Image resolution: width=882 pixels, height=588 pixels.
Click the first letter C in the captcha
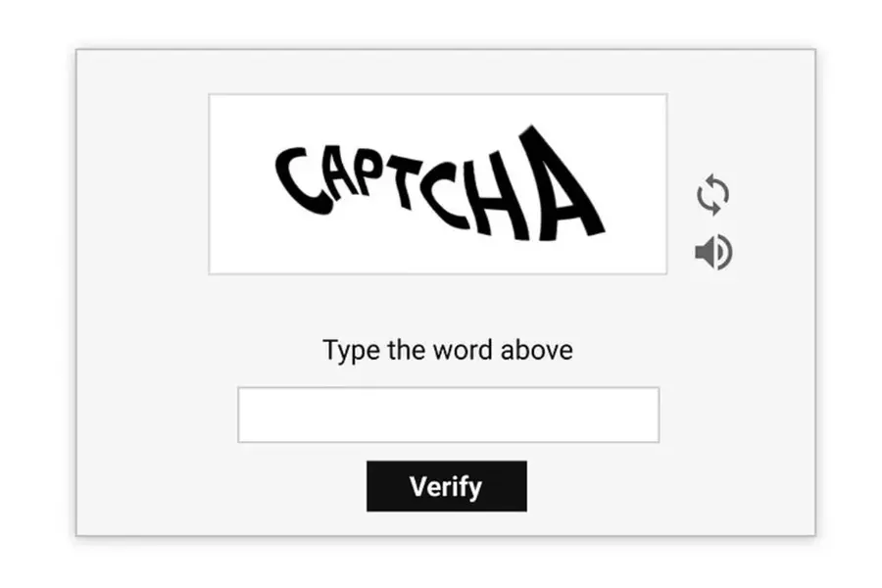click(297, 179)
